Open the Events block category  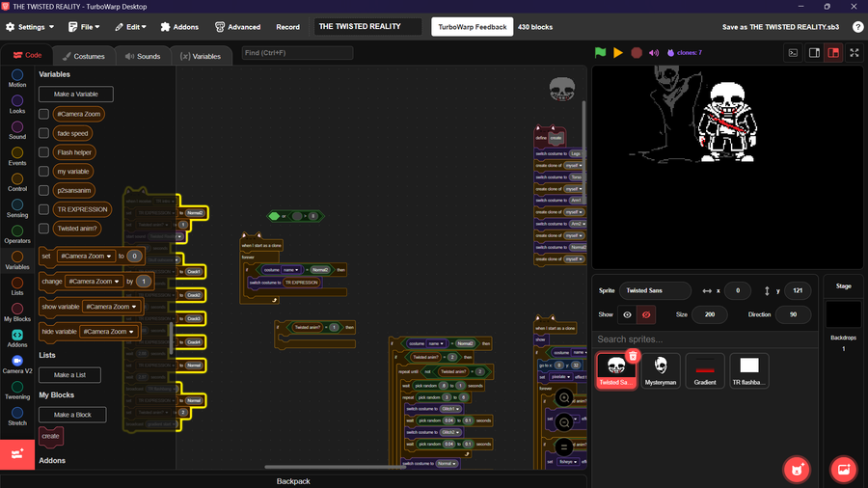[x=17, y=156]
